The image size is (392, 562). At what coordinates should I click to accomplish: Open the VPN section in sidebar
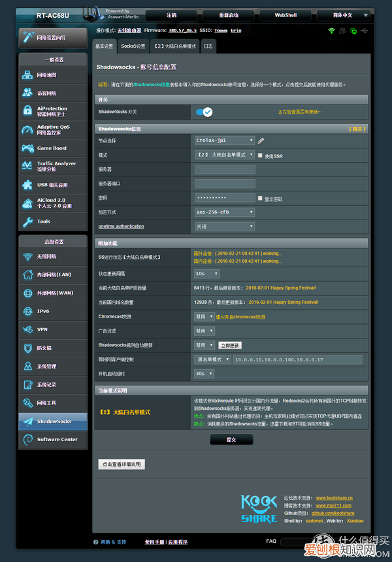(x=53, y=329)
